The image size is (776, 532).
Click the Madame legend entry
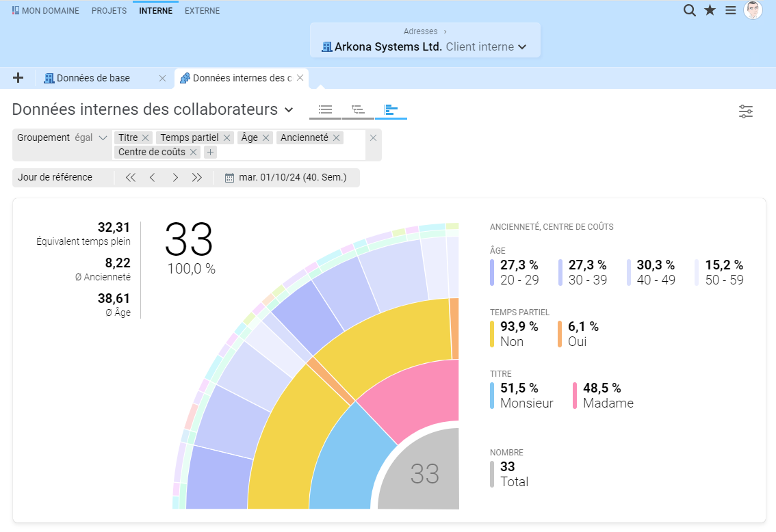tap(604, 395)
